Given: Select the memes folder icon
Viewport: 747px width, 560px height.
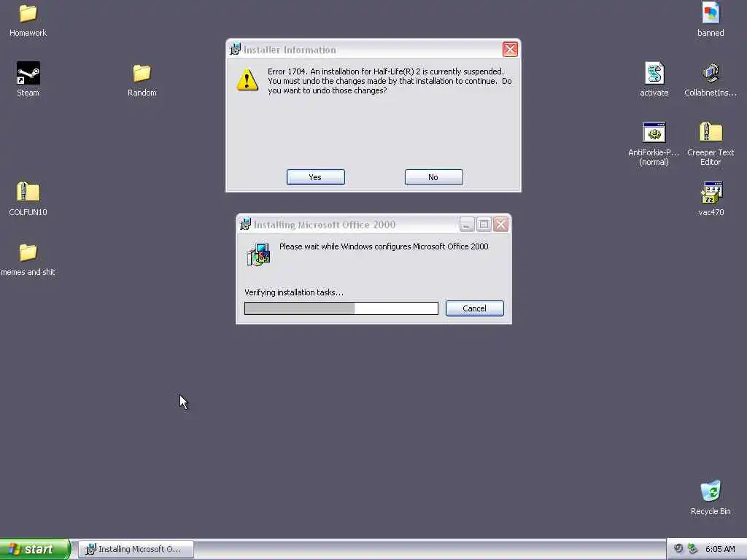Looking at the screenshot, I should point(28,252).
